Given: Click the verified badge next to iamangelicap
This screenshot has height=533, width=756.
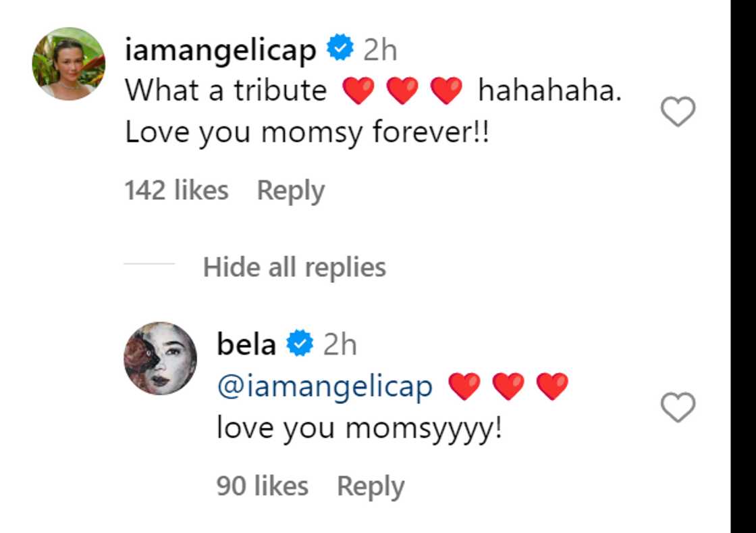Looking at the screenshot, I should tap(339, 47).
